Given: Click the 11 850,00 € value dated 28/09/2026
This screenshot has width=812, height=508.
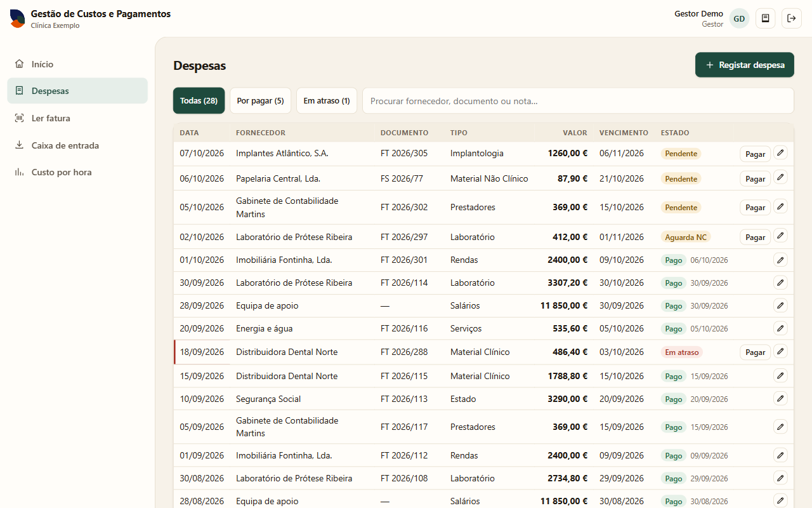Looking at the screenshot, I should pos(564,305).
